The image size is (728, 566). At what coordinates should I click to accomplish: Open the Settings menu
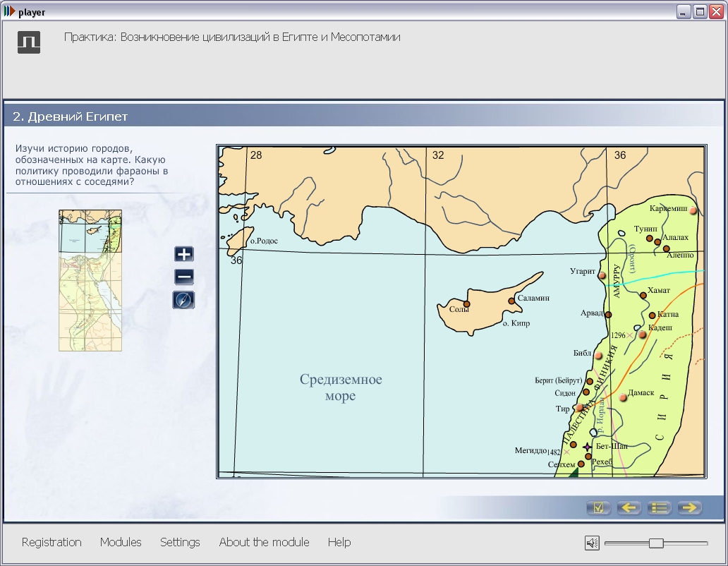pyautogui.click(x=180, y=542)
